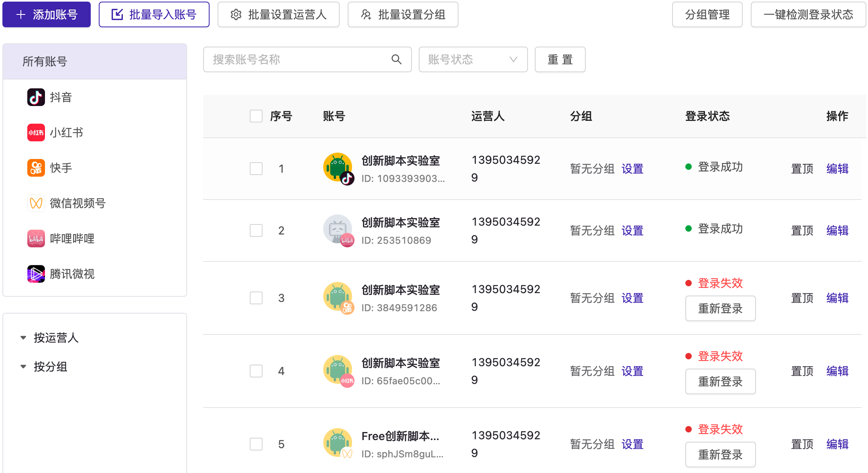Check the checkbox for row 4
868x473 pixels.
point(256,371)
